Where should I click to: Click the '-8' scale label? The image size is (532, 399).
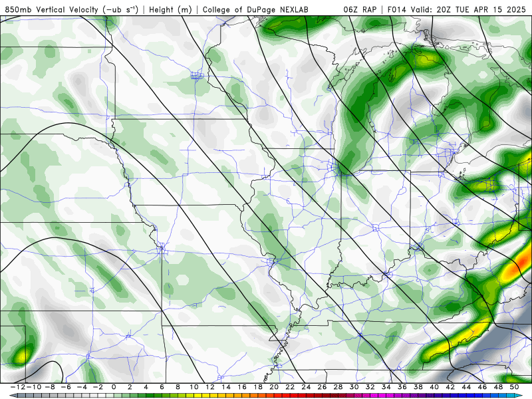point(50,387)
